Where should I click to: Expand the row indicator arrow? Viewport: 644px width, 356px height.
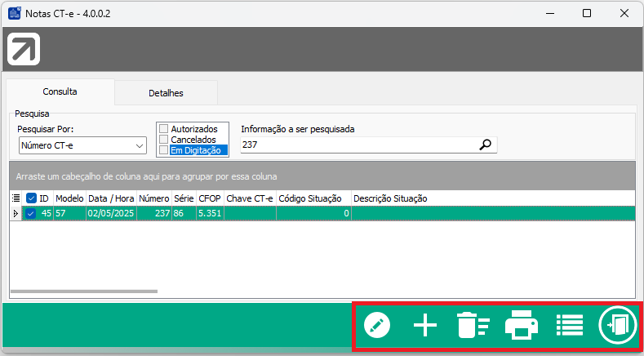point(14,214)
